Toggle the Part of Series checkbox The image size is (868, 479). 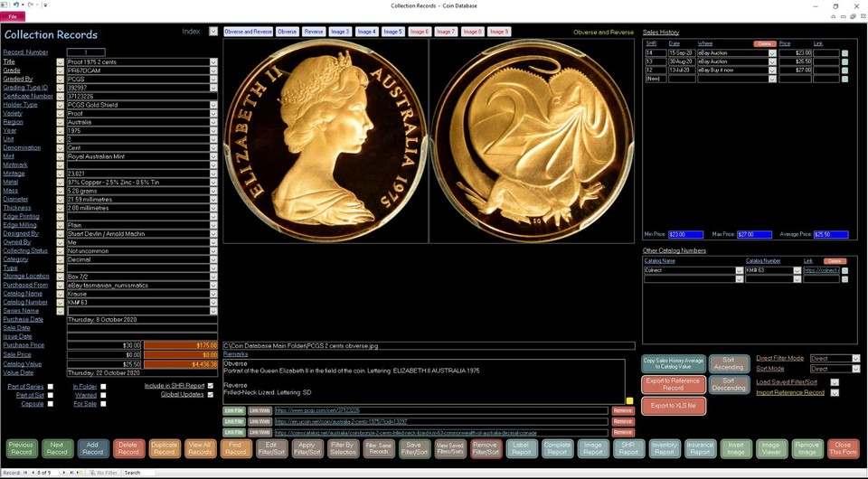click(x=51, y=387)
